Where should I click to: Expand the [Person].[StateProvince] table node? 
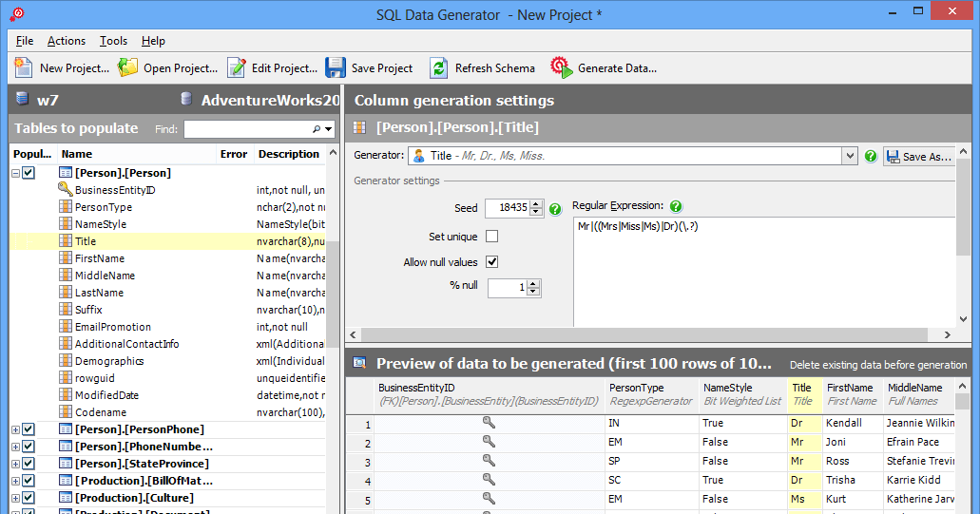[x=15, y=464]
